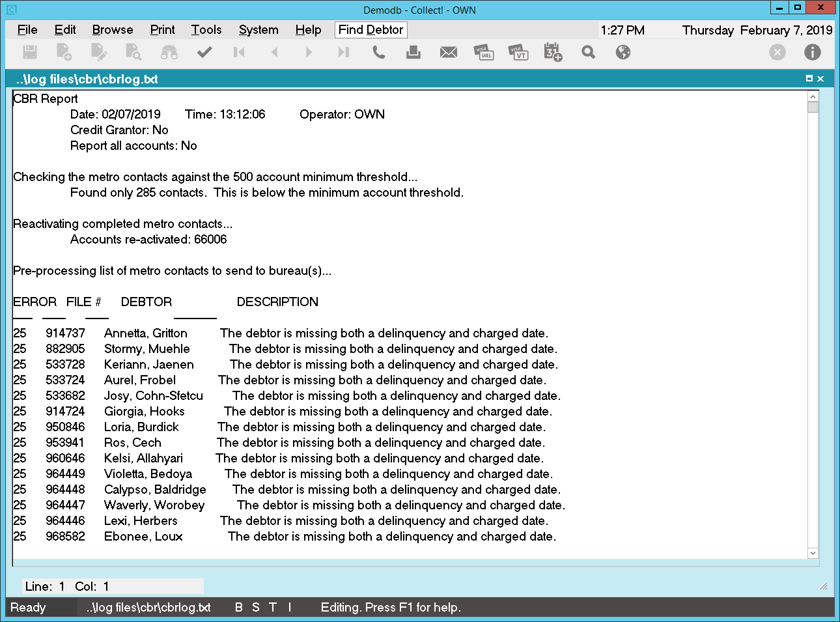Click the Visa VT payment icon

(518, 52)
